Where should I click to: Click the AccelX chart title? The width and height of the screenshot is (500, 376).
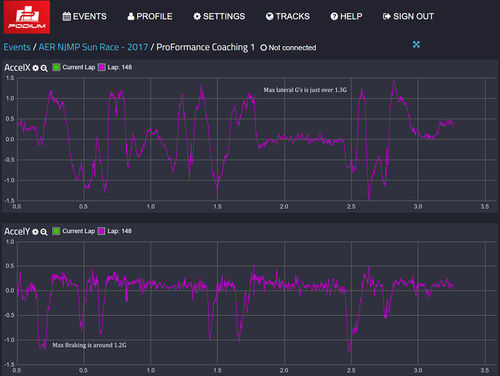(17, 68)
